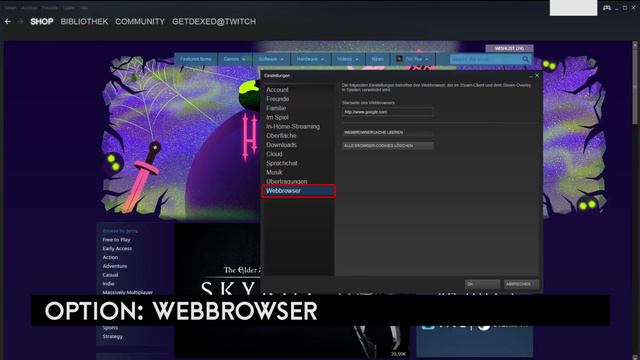
Task: Browse the Adventure genre
Action: (x=115, y=266)
